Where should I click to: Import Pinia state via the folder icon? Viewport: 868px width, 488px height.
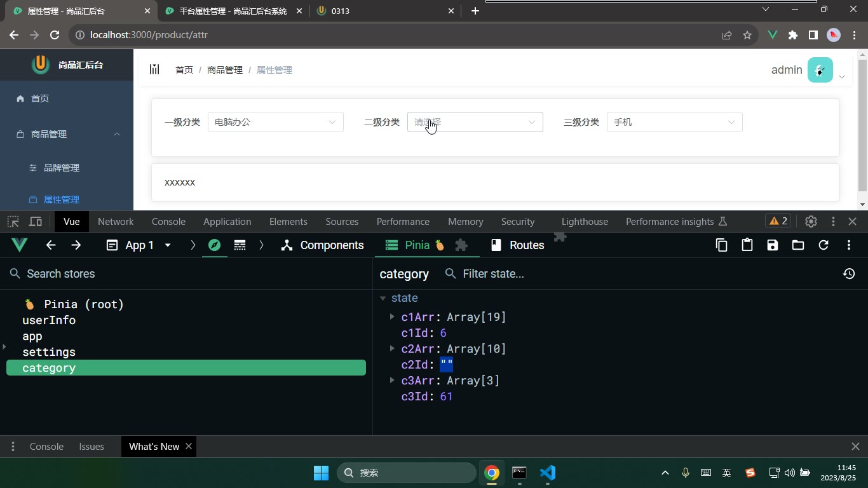click(x=797, y=245)
